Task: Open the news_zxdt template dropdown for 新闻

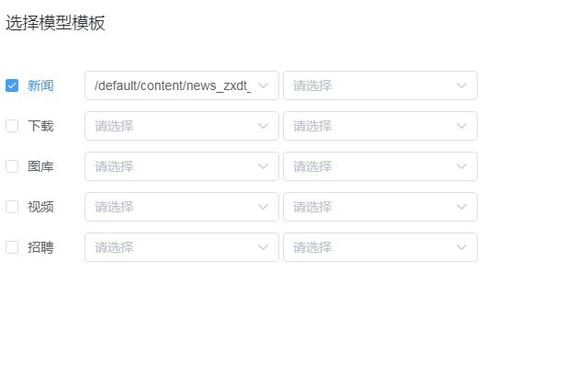Action: click(x=181, y=85)
